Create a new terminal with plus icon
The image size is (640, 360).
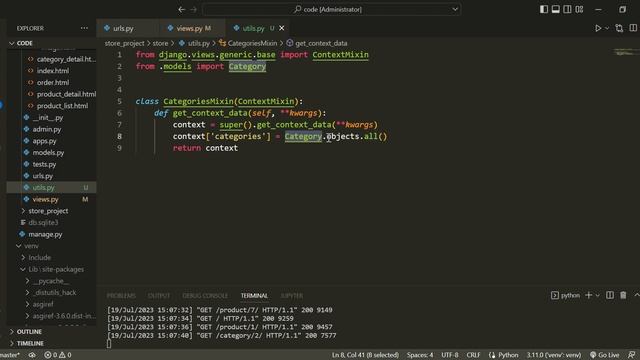[x=589, y=295]
